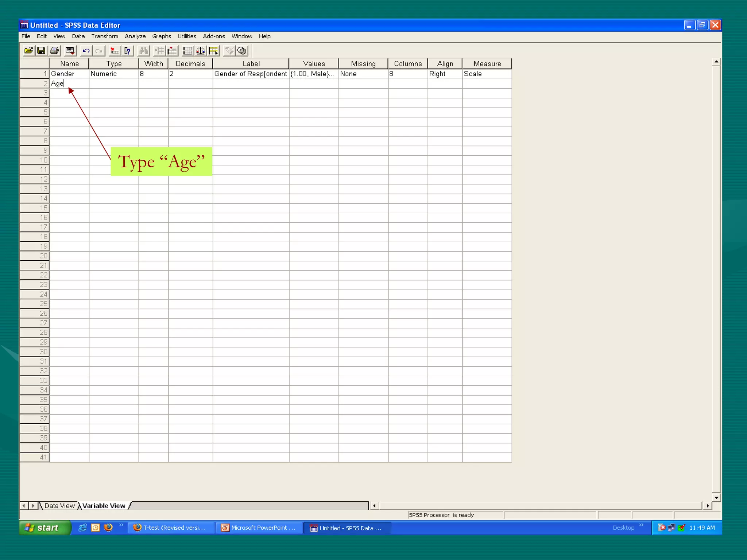Screen dimensions: 747x560
Task: Click the Go to Case icon
Action: (x=115, y=51)
